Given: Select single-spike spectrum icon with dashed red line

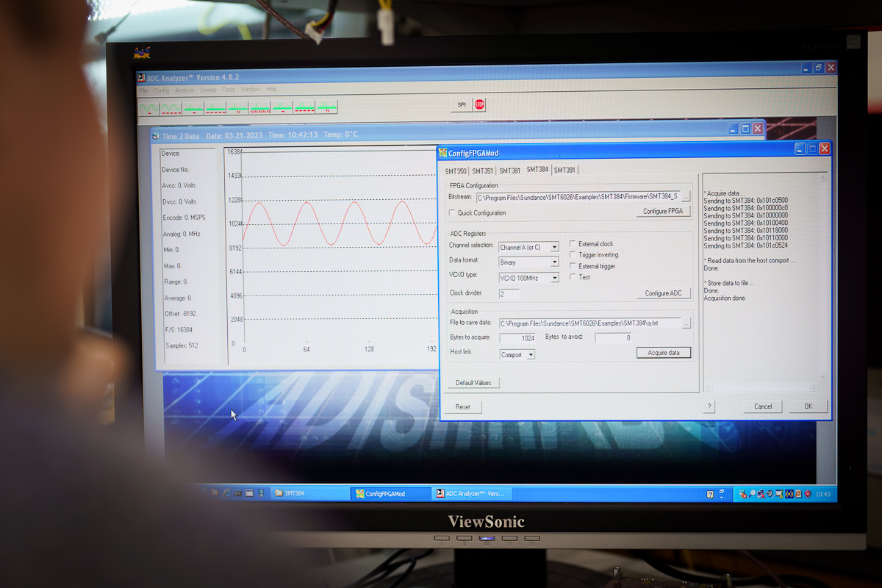Looking at the screenshot, I should pyautogui.click(x=215, y=108).
